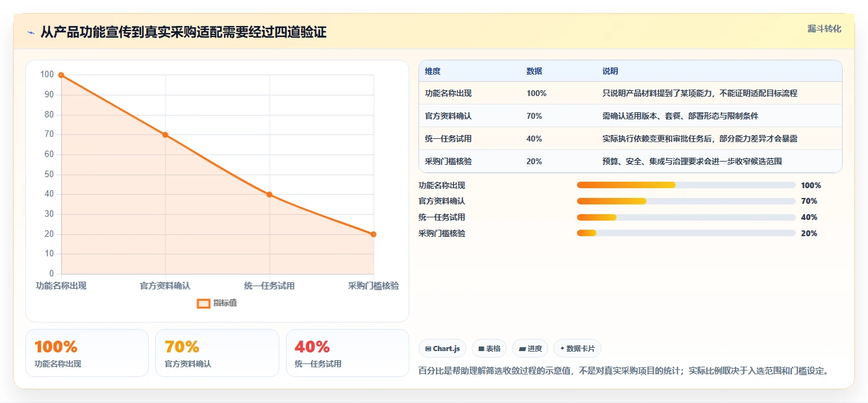Click table description 需确认适用版本、套餐
Screen dimensions: 868x403
pyautogui.click(x=680, y=116)
